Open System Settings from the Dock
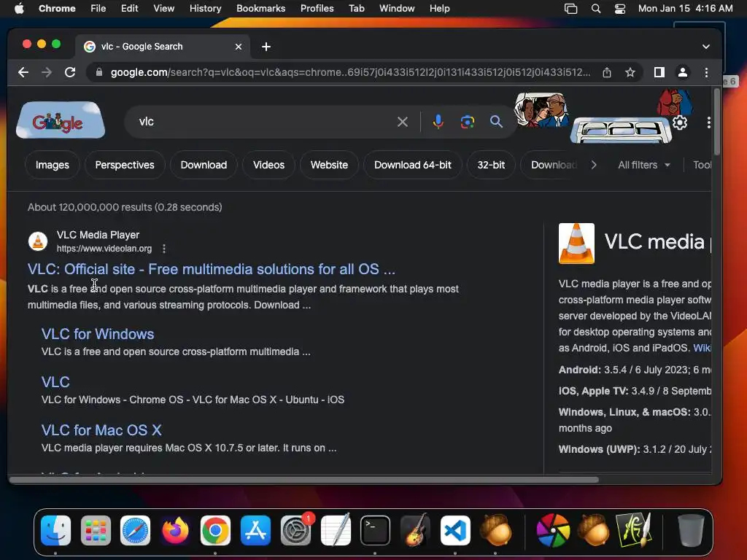 coord(295,530)
